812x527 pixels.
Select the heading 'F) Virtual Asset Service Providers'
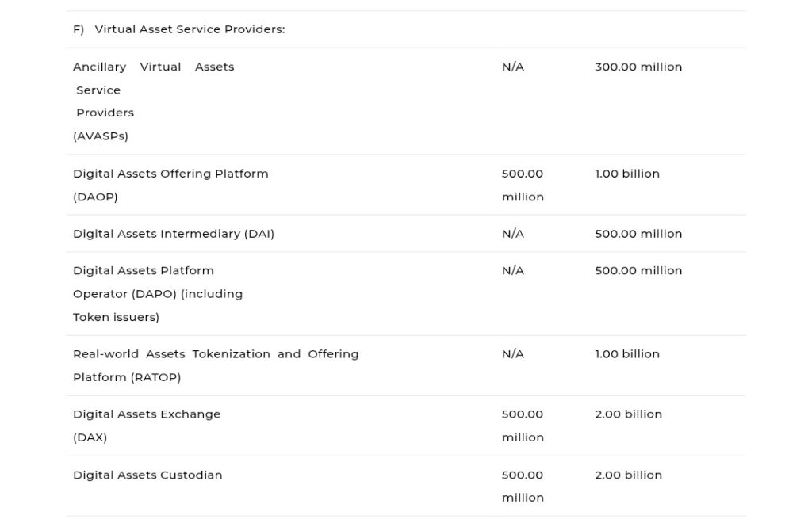(x=189, y=29)
